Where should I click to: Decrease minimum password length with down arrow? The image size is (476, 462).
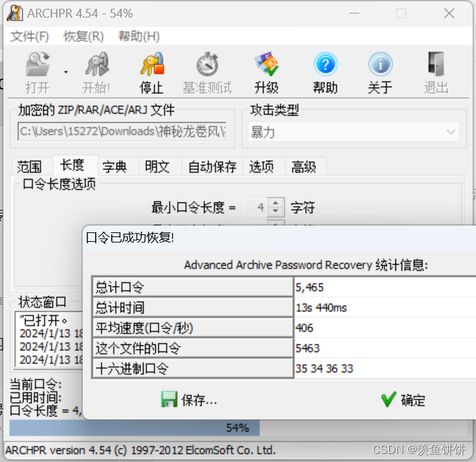click(275, 211)
